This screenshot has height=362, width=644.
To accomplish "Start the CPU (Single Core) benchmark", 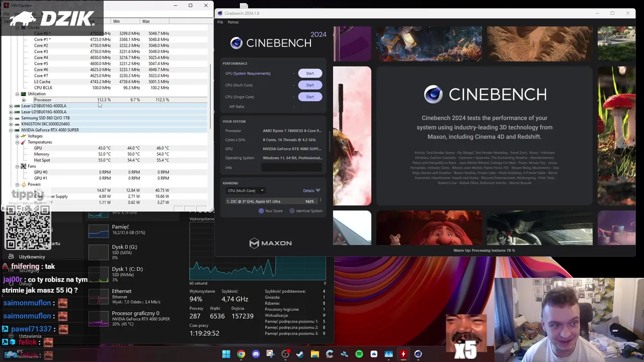I will click(x=310, y=97).
